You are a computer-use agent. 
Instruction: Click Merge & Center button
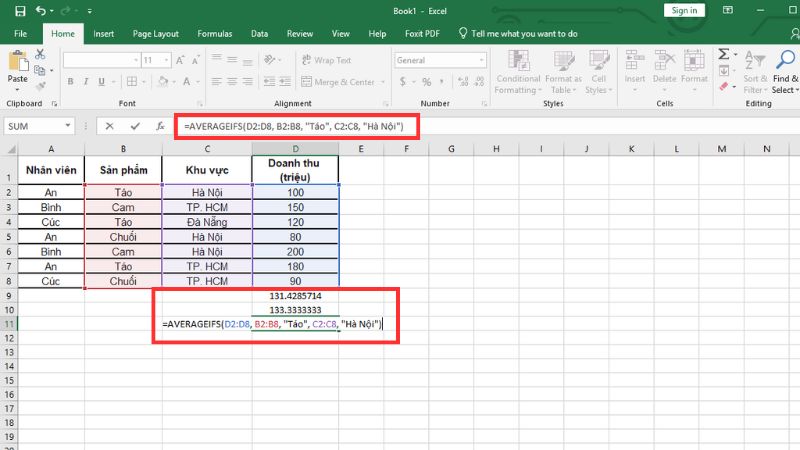336,82
